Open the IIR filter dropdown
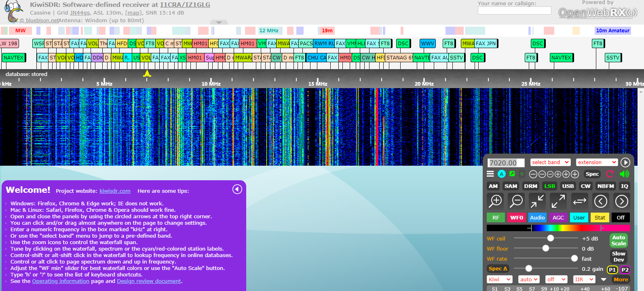This screenshot has height=291, width=644. 584,279
